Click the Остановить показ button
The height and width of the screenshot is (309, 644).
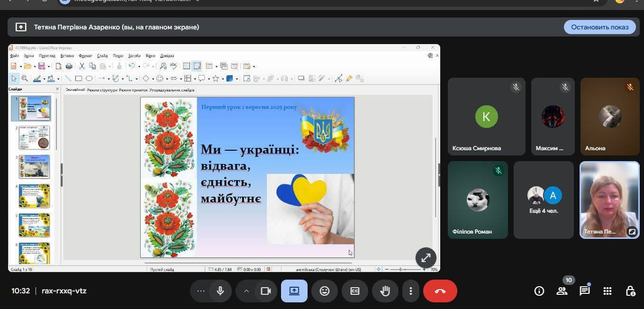click(599, 27)
